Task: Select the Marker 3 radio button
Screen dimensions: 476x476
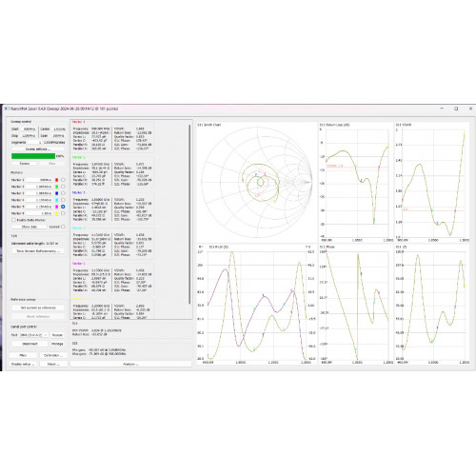Action: 63,193
